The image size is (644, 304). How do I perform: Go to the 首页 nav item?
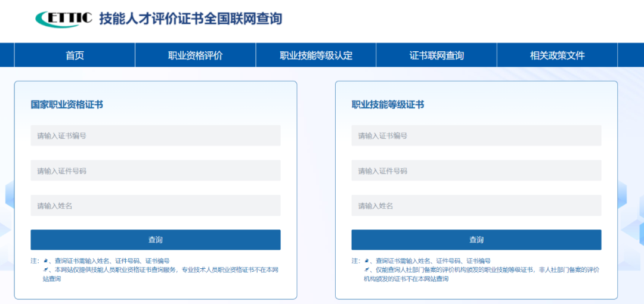(x=75, y=55)
